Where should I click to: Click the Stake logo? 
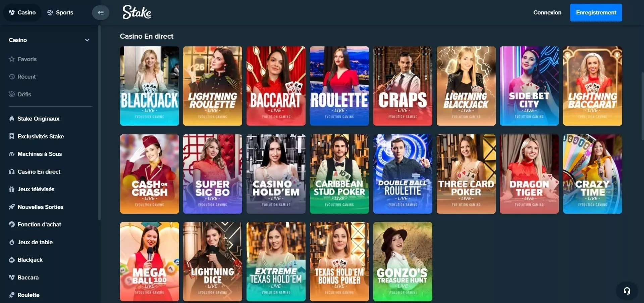point(137,12)
